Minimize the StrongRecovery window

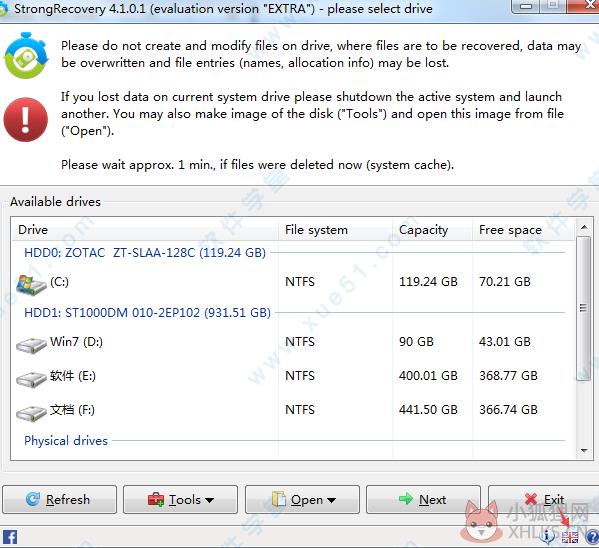point(526,6)
